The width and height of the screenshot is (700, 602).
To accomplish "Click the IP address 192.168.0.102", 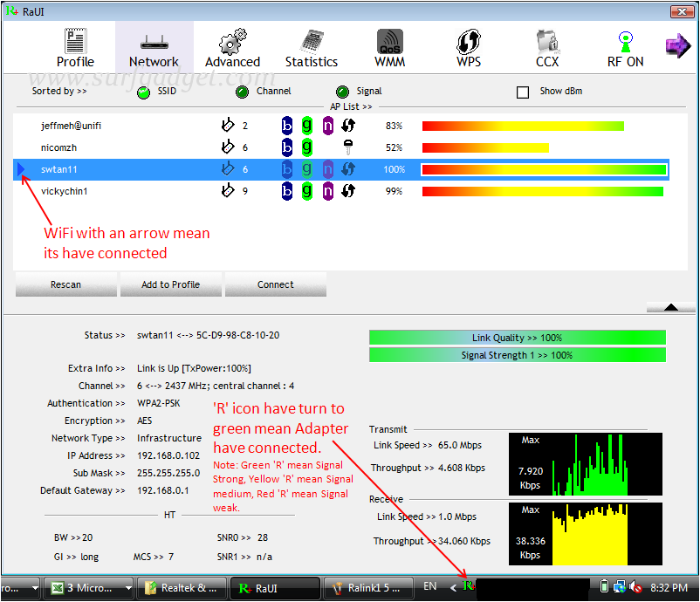I will [x=168, y=455].
